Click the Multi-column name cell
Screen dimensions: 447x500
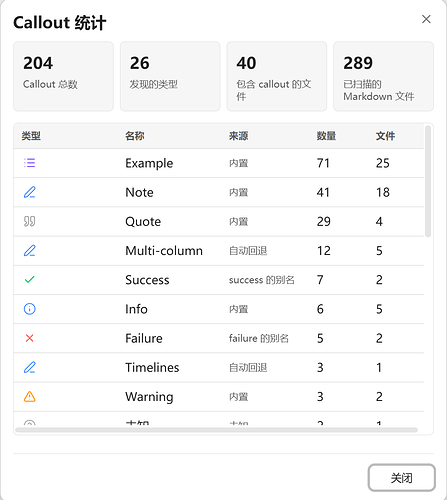164,251
